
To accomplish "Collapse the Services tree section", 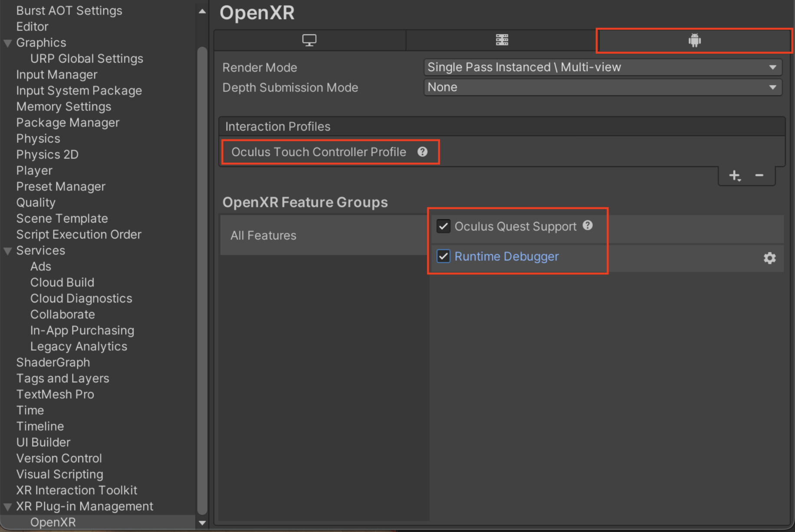I will (8, 251).
